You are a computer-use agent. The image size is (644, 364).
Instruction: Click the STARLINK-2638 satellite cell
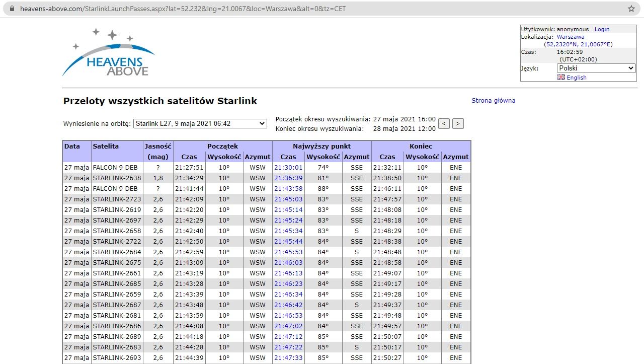pos(117,178)
